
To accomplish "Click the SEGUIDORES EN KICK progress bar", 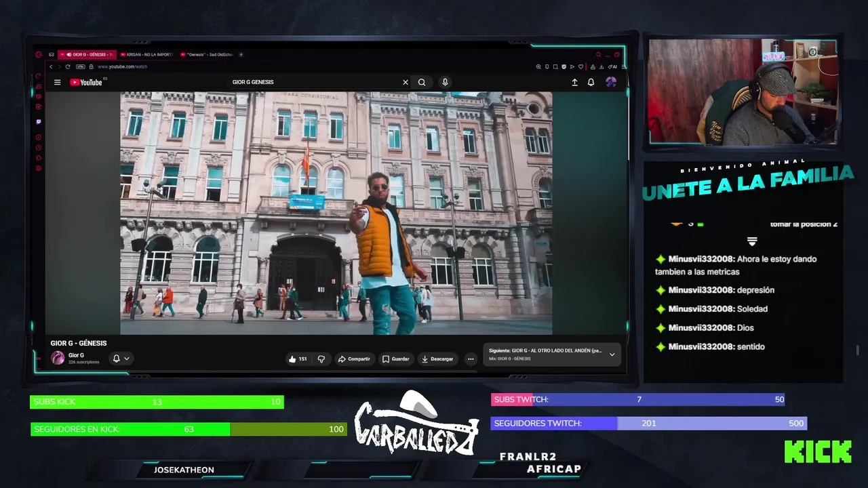I will 189,429.
